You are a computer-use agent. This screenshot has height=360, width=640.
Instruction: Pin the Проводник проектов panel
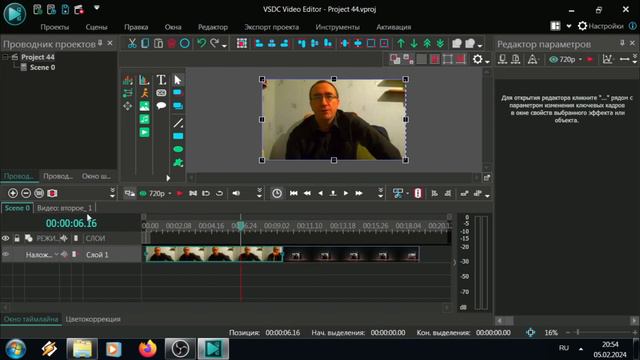click(100, 43)
